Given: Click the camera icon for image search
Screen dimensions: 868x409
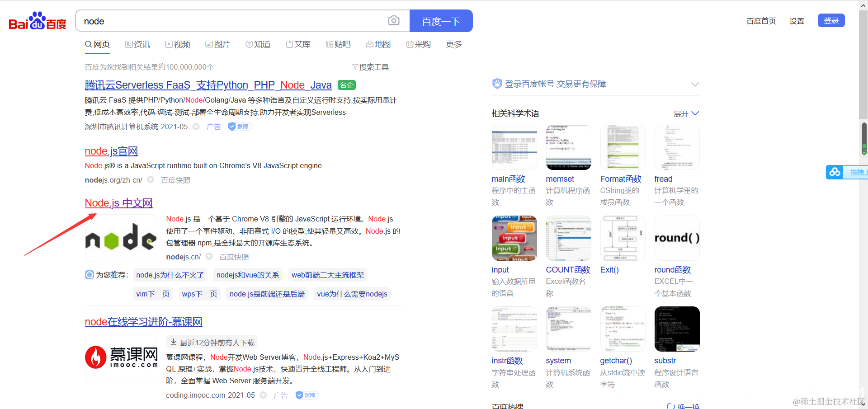Looking at the screenshot, I should 394,20.
